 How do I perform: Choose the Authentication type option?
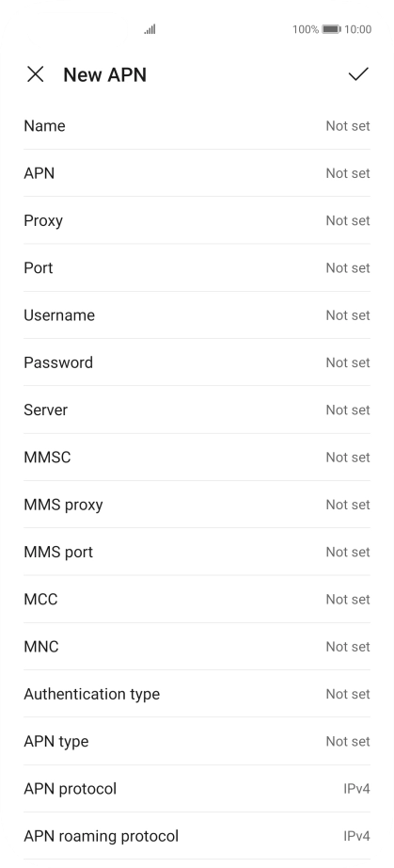coord(197,694)
